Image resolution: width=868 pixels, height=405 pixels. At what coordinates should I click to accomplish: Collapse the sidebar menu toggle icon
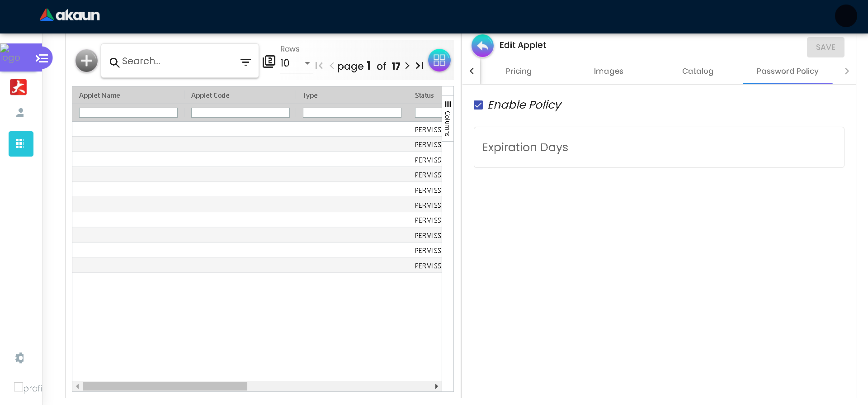pos(42,58)
